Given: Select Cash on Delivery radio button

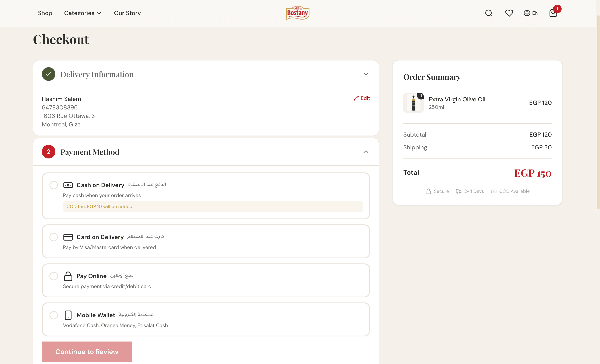Looking at the screenshot, I should click(x=53, y=185).
